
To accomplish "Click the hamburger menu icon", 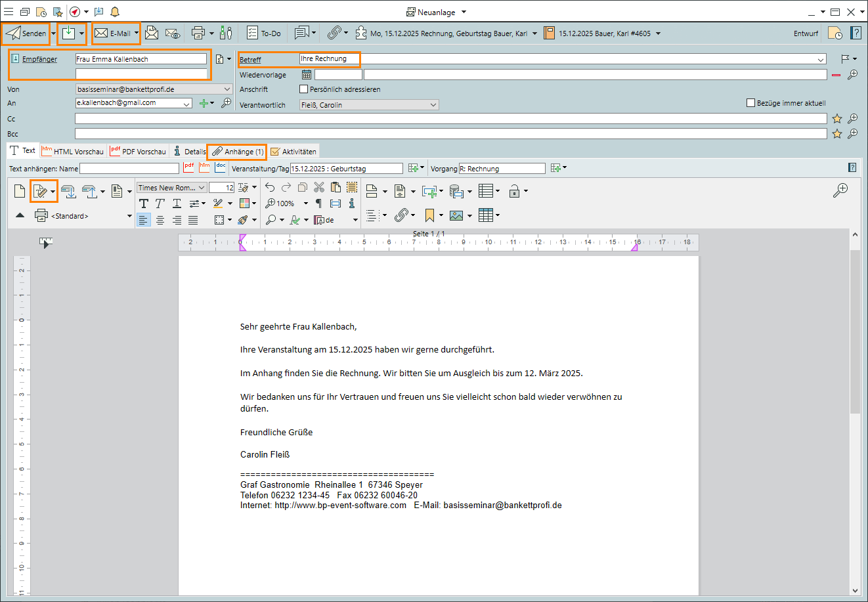I will pos(9,12).
